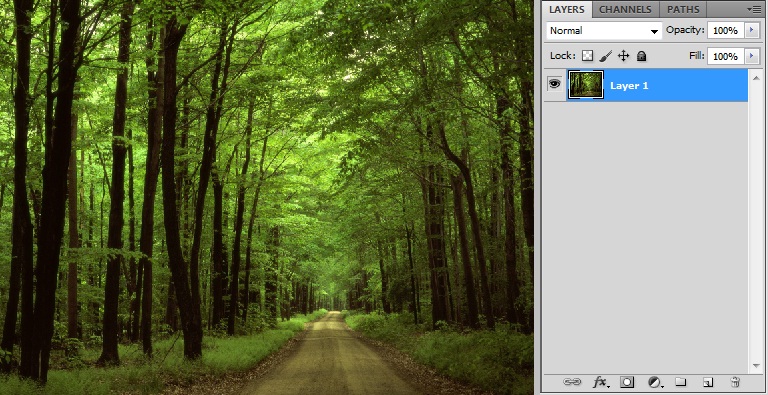Create a new layer

click(x=707, y=382)
